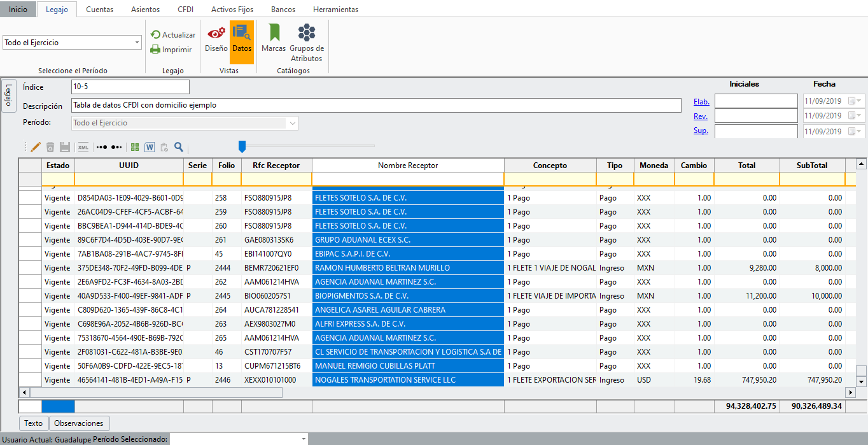
Task: Expand the Período Seleccionado dropdown in status bar
Action: coord(304,439)
